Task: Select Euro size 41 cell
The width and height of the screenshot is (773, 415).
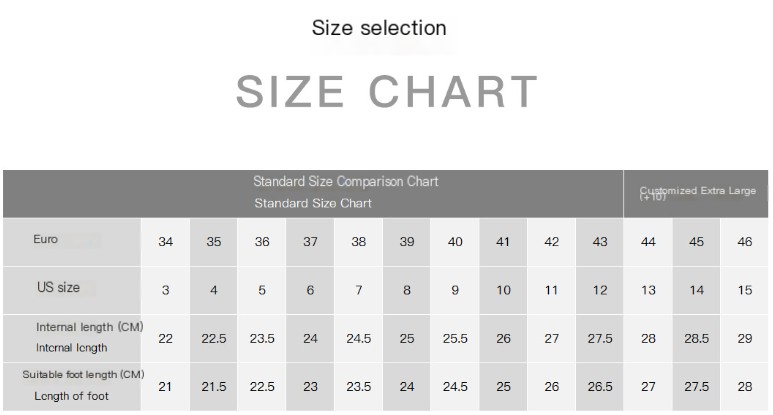Action: (x=503, y=242)
